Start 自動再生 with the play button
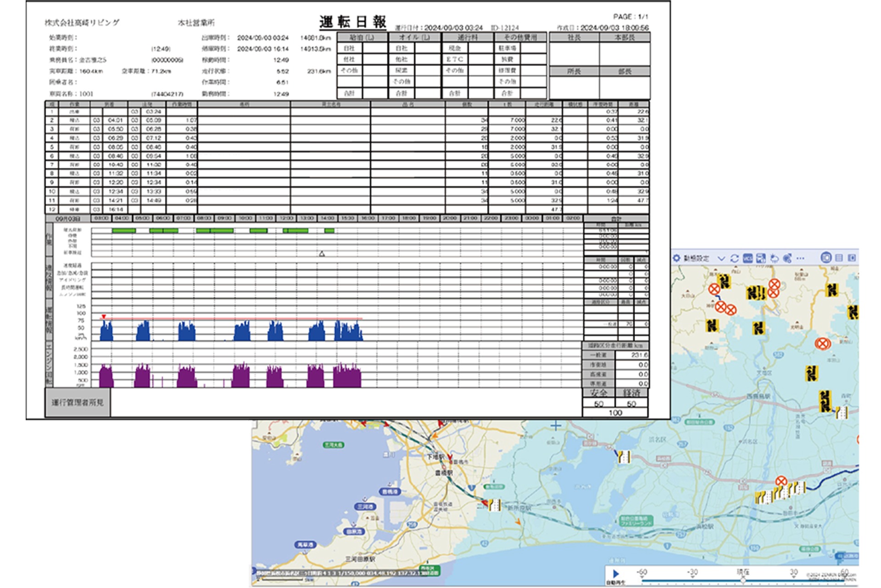Viewport: 881px width, 588px height. tap(616, 573)
